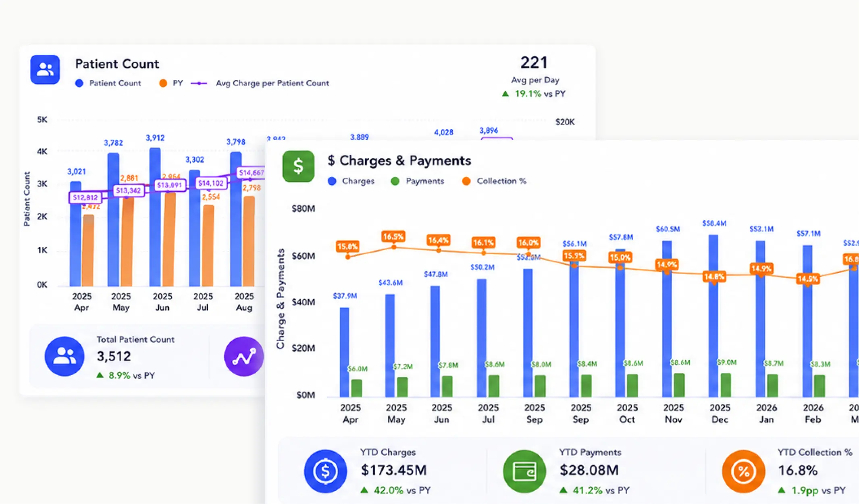Click the 3,512 Total Patient Count figure

tap(114, 356)
